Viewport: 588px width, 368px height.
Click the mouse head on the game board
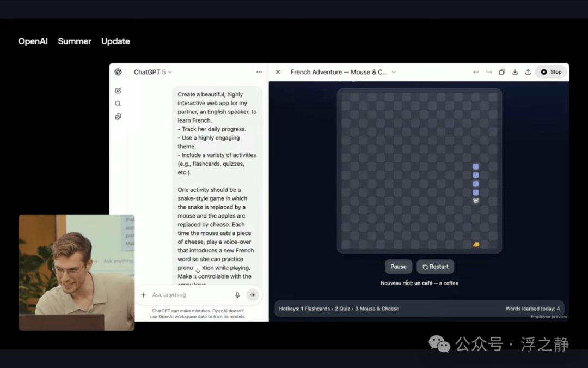[476, 201]
